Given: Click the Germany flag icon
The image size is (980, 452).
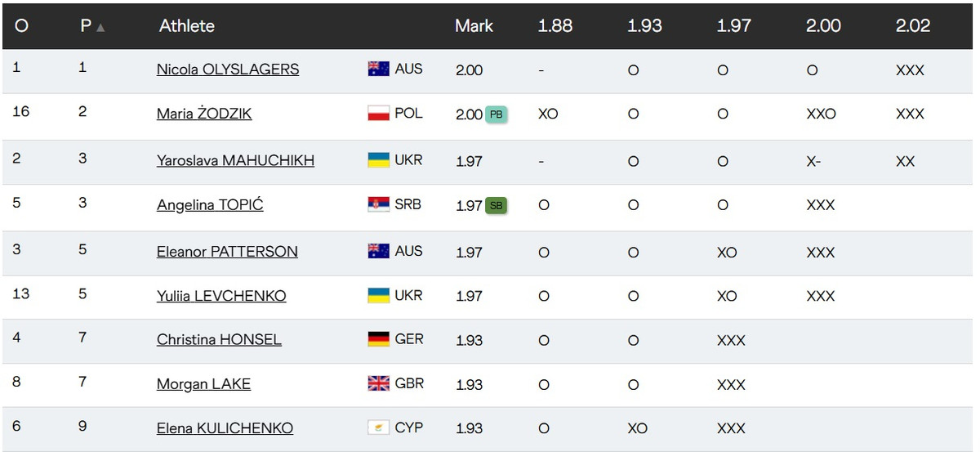Looking at the screenshot, I should point(378,338).
